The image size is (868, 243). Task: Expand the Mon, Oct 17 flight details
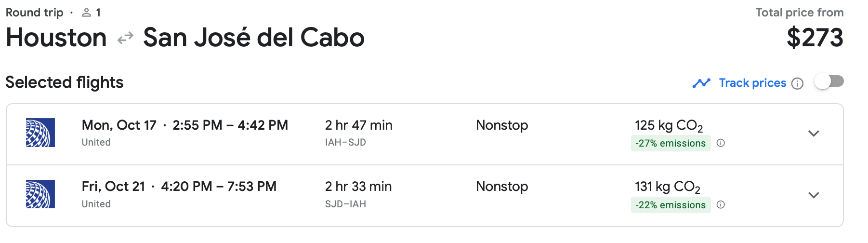(x=814, y=134)
